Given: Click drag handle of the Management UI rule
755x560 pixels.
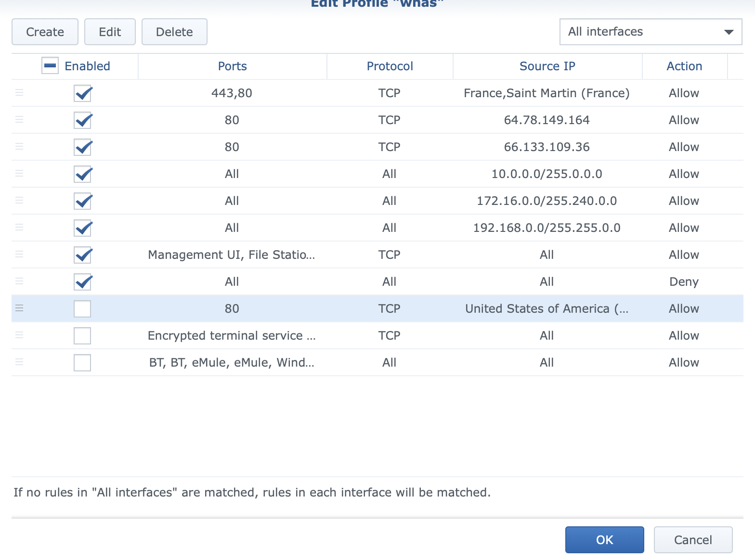Looking at the screenshot, I should tap(19, 255).
